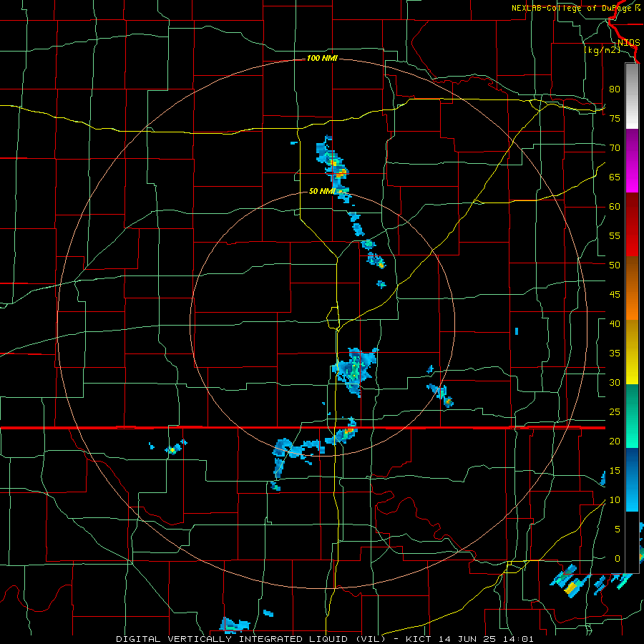Select the magenta segment of the color bar

pyautogui.click(x=632, y=178)
